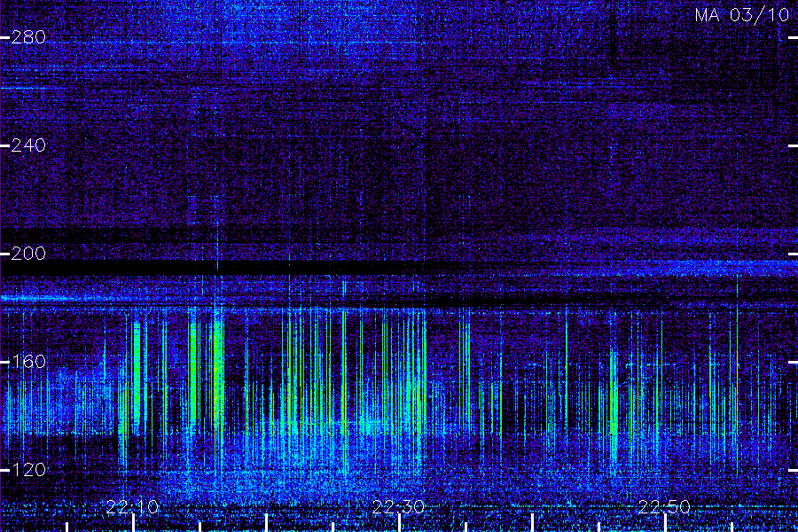Click the 200 frequency axis label
This screenshot has height=532, width=798.
pos(28,254)
